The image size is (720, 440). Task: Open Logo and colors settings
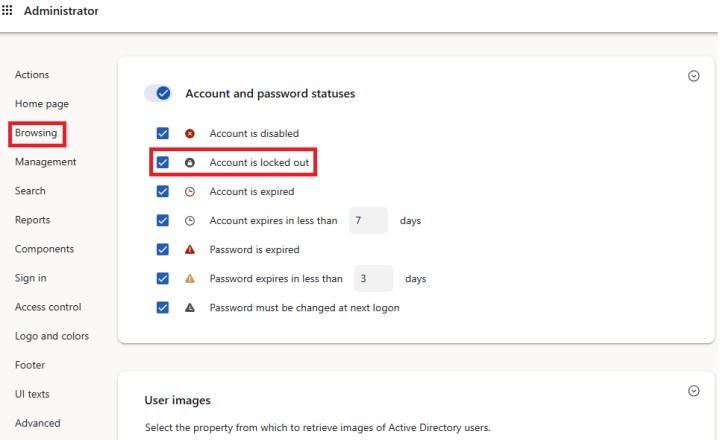51,336
